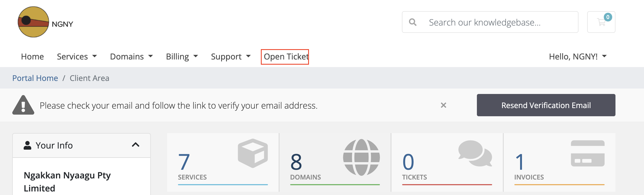The height and width of the screenshot is (195, 644).
Task: Open the 7 Services tile
Action: pos(223,162)
